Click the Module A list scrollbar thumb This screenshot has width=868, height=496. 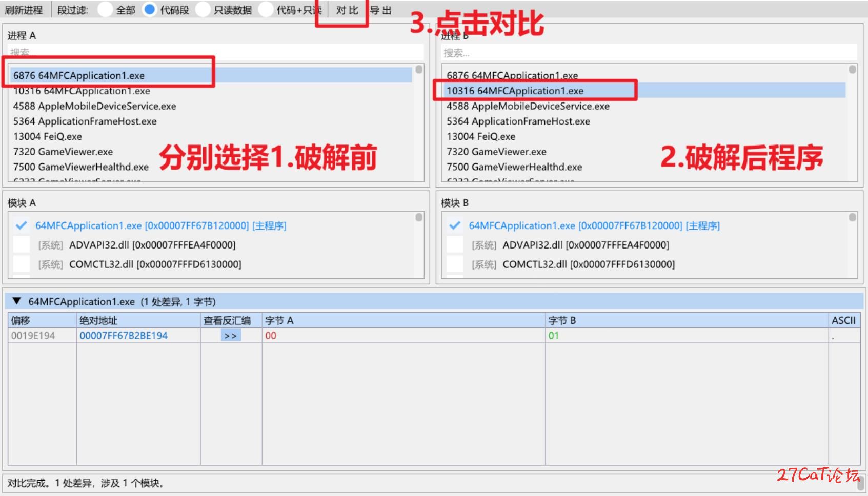(419, 217)
